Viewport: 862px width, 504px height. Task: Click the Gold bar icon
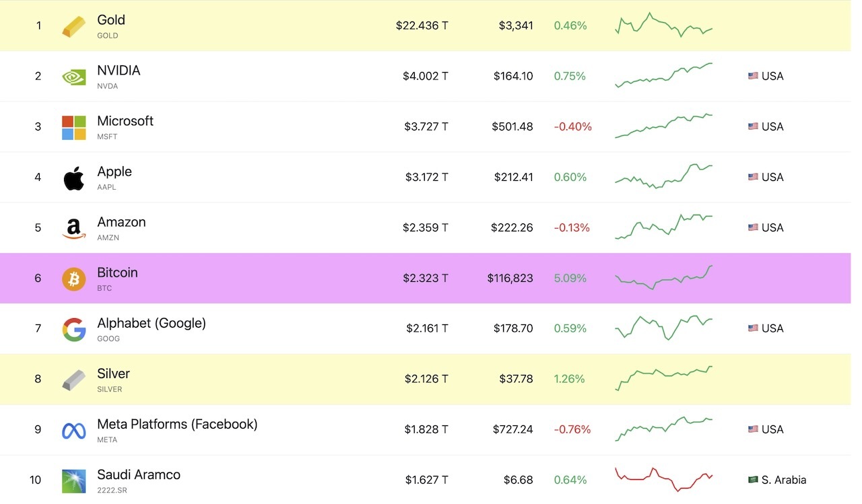(x=74, y=26)
